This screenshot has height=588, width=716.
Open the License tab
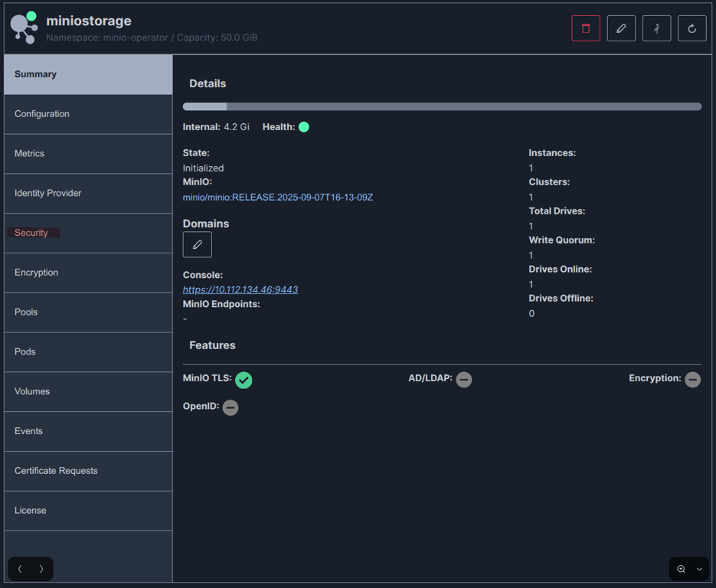click(x=88, y=511)
